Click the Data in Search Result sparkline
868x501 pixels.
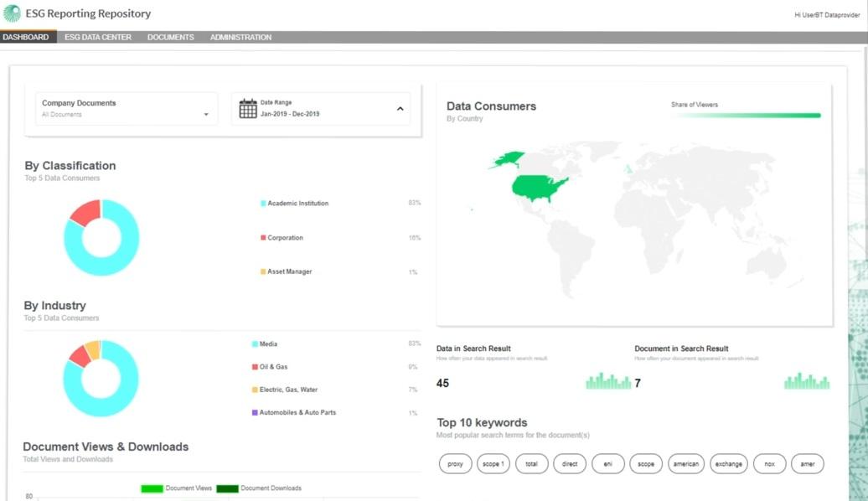click(x=608, y=381)
